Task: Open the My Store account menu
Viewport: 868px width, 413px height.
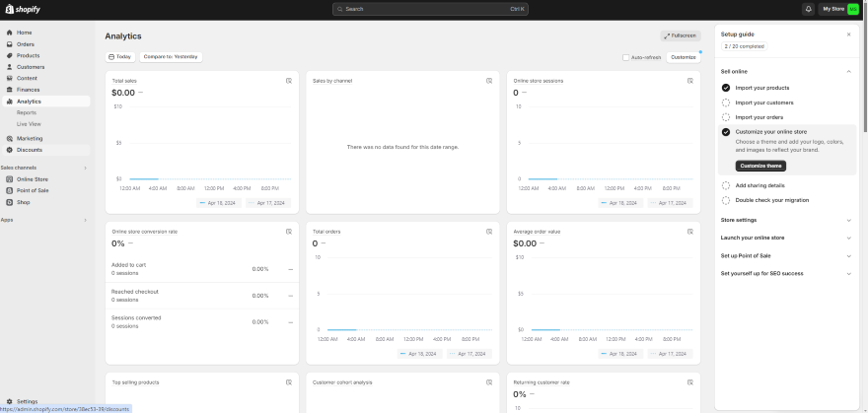Action: pyautogui.click(x=838, y=10)
